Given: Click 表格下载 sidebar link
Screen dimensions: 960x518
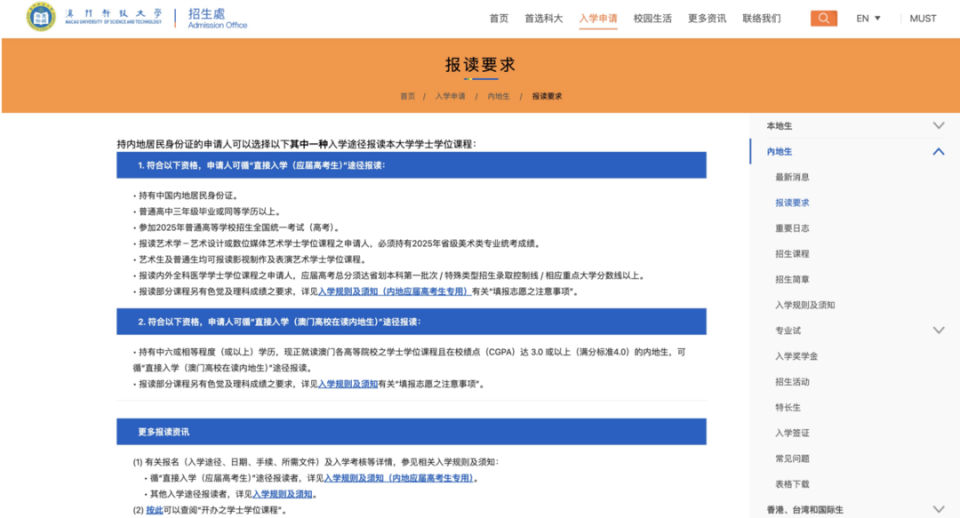Looking at the screenshot, I should pos(792,484).
